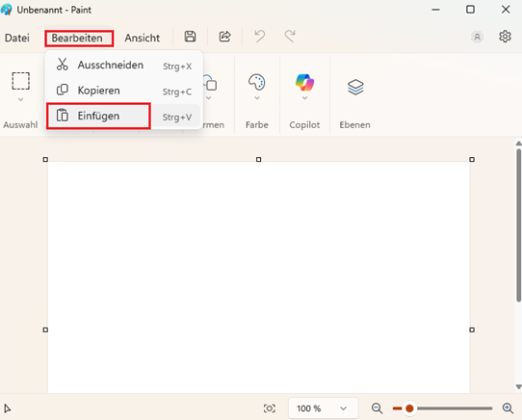The width and height of the screenshot is (522, 420).
Task: Click the user account profile icon
Action: [477, 37]
